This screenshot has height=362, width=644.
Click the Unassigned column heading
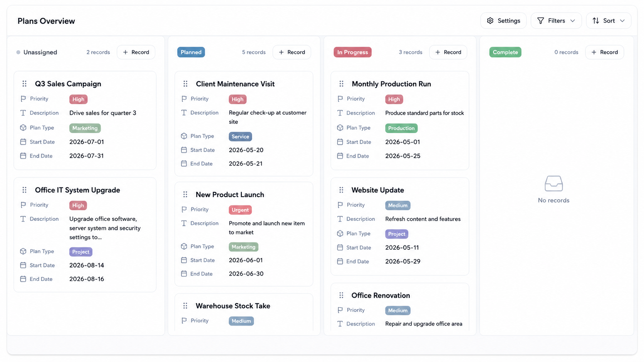(40, 52)
